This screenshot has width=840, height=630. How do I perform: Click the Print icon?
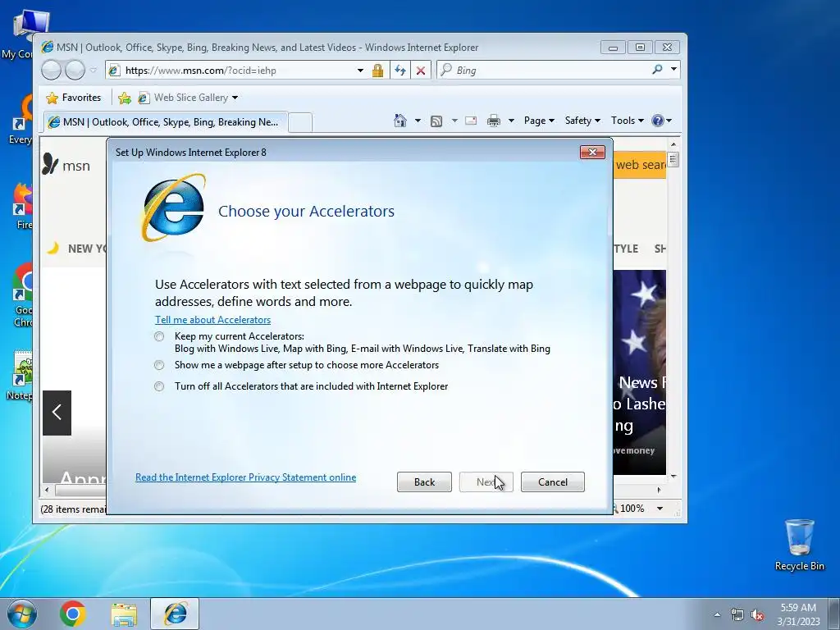click(493, 121)
